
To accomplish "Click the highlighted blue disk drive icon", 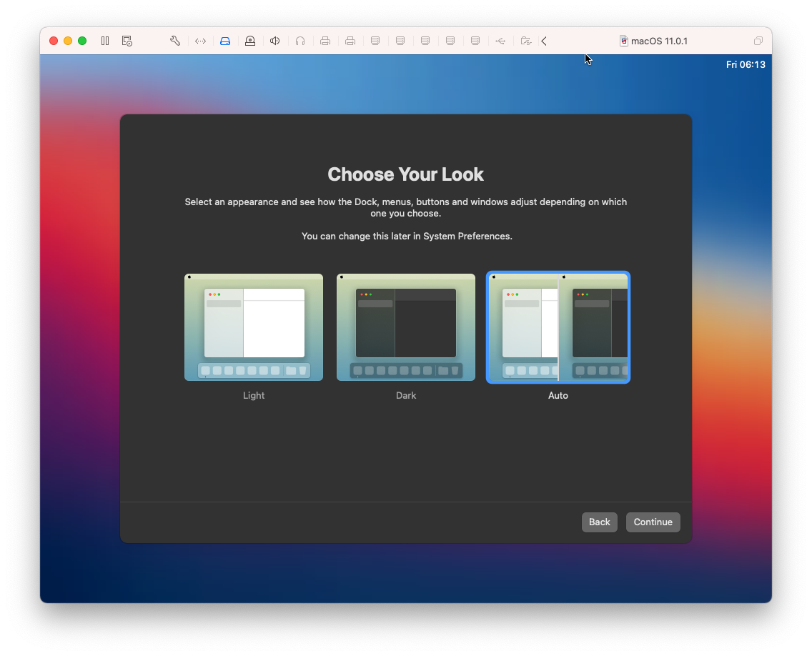I will 225,41.
